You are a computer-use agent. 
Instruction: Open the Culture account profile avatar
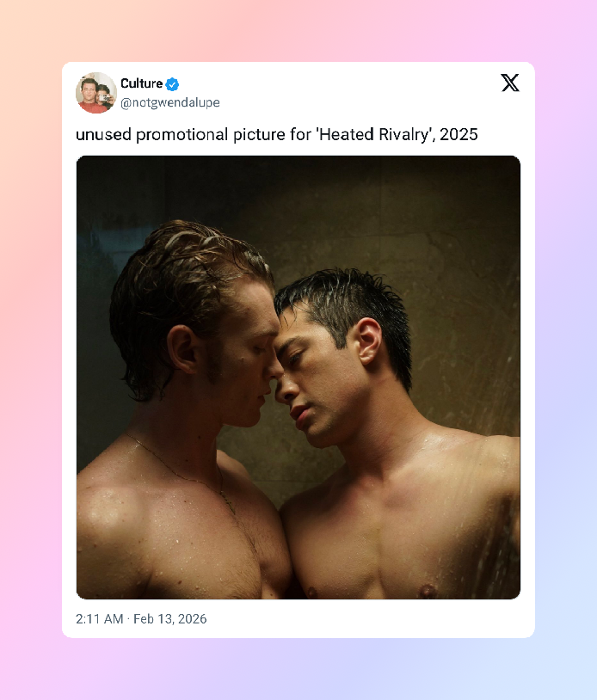pyautogui.click(x=96, y=93)
